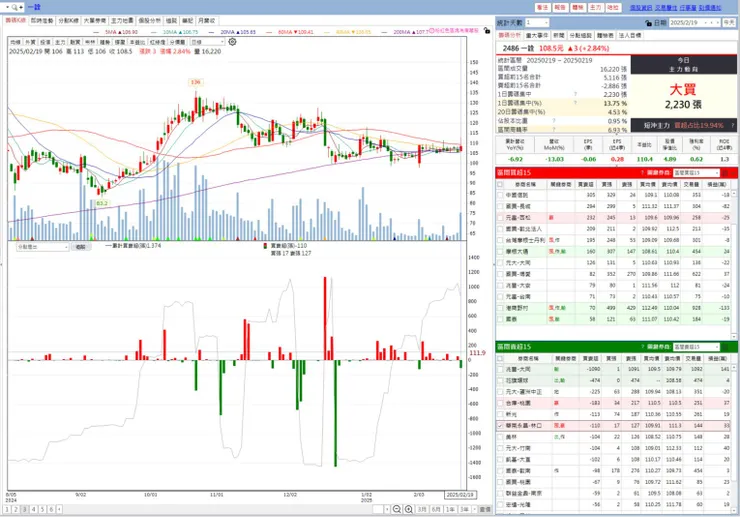
Task: Set chart range with the 3月 button
Action: point(422,509)
